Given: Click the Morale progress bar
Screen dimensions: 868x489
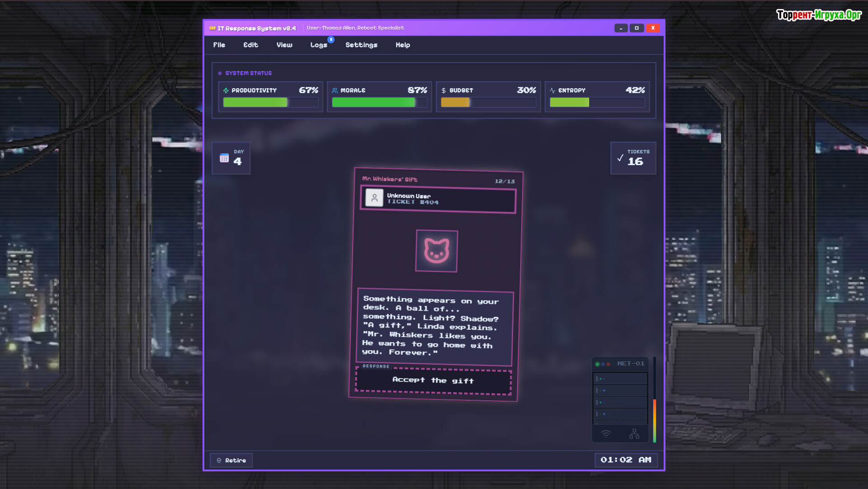Looking at the screenshot, I should (379, 103).
